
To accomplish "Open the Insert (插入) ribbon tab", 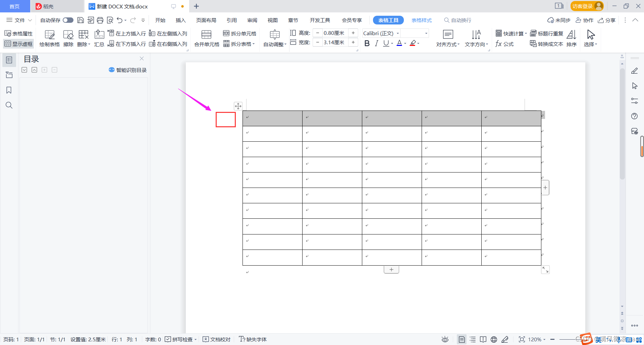I will 180,20.
